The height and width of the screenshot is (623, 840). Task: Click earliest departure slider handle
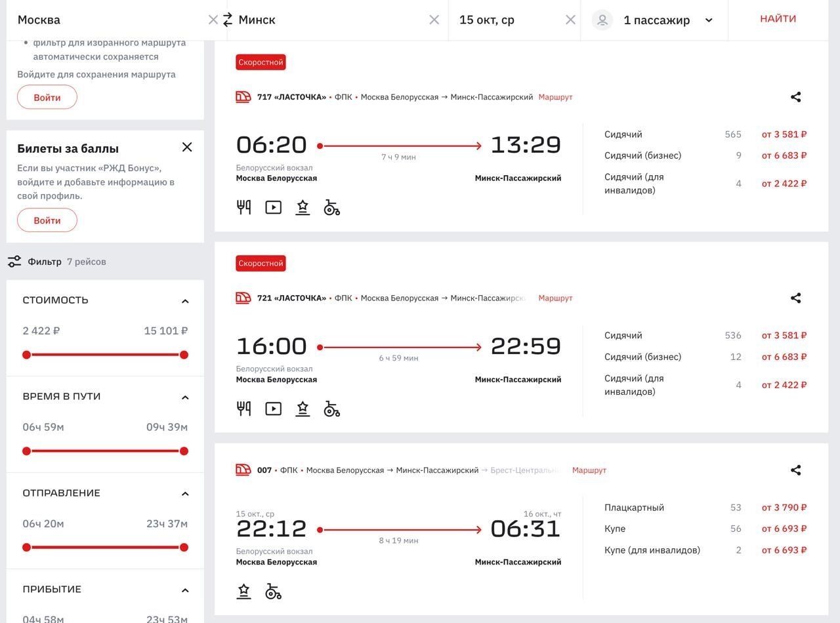pyautogui.click(x=26, y=548)
